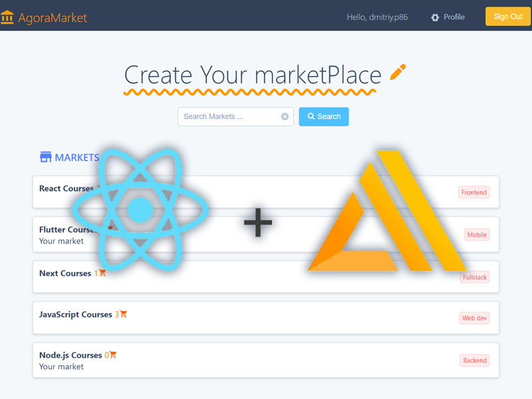Image resolution: width=532 pixels, height=399 pixels.
Task: Click the Frontend tag
Action: click(473, 192)
